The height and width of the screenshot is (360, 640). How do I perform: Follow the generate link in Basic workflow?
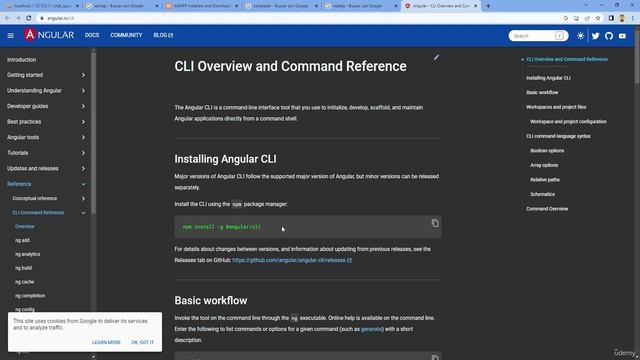371,329
